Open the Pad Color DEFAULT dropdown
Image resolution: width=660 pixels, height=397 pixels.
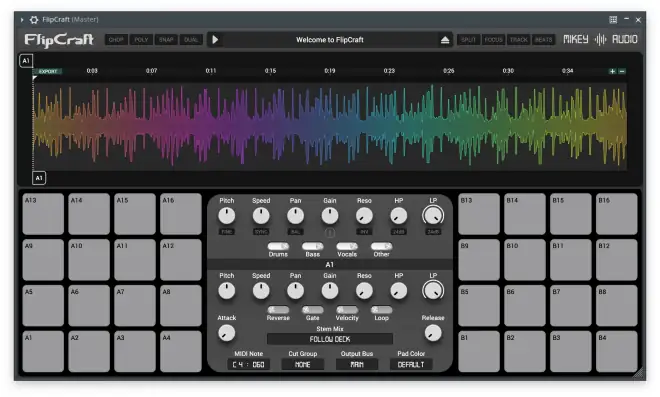click(x=411, y=365)
